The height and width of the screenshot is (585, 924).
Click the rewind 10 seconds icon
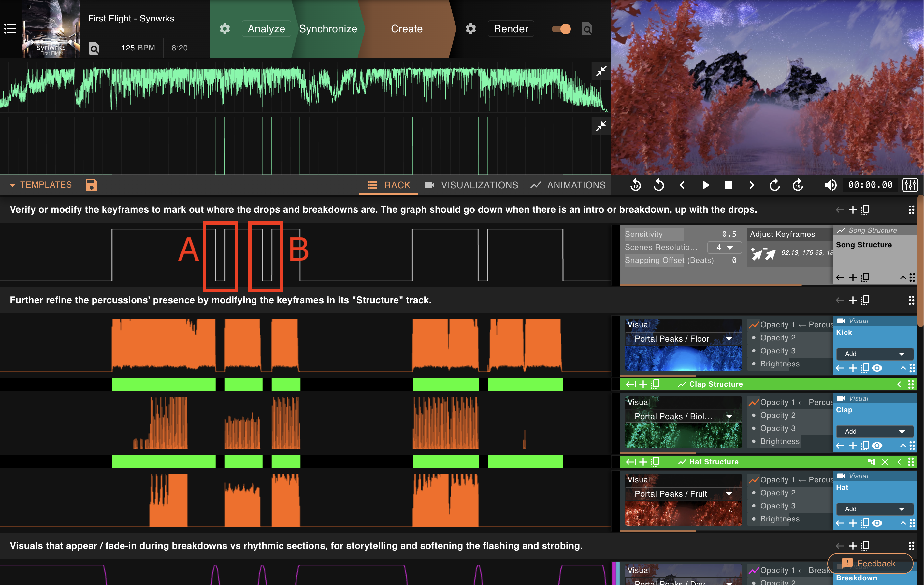(x=635, y=185)
